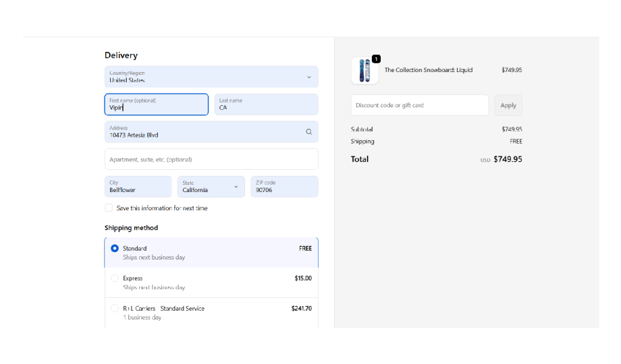The height and width of the screenshot is (364, 621).
Task: Open the State dropdown showing California
Action: [211, 187]
